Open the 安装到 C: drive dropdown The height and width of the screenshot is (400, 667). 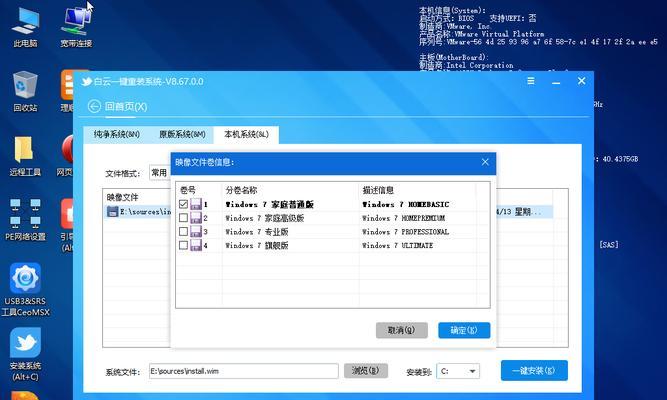(x=458, y=371)
